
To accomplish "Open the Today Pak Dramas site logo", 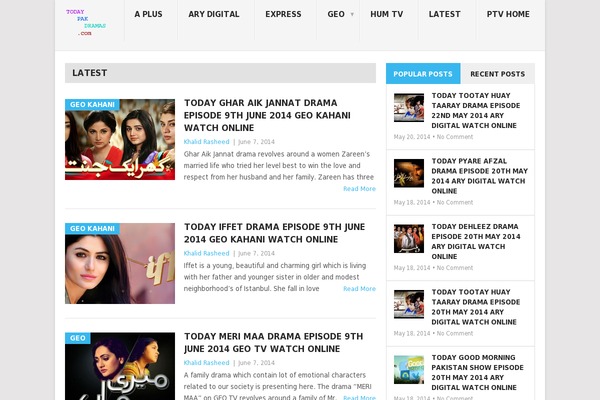I will click(86, 23).
